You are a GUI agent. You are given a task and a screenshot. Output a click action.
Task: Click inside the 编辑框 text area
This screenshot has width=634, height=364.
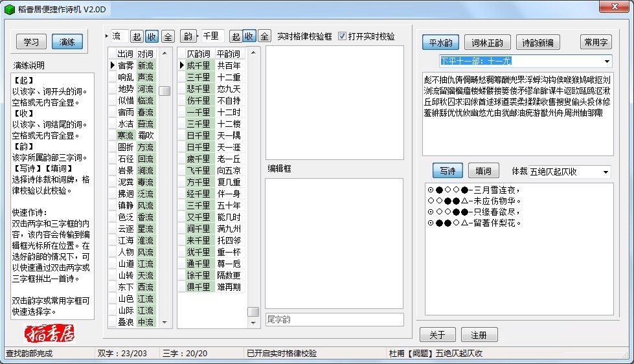tap(334, 244)
